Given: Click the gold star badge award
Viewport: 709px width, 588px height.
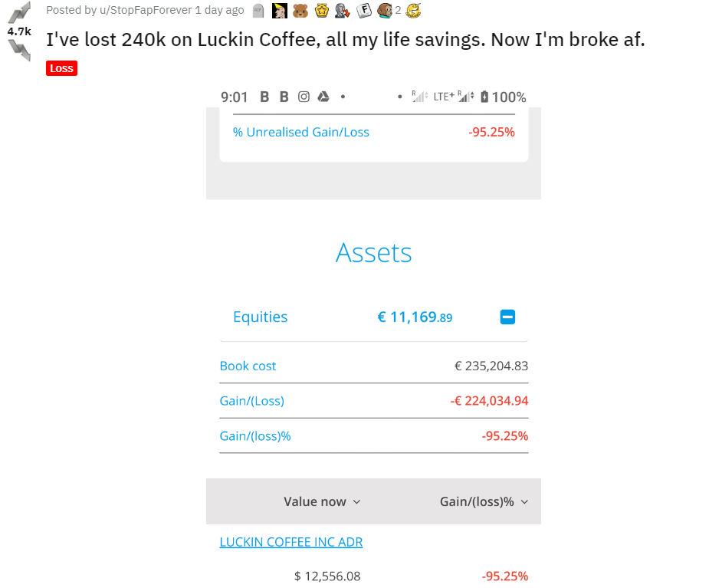Looking at the screenshot, I should (321, 11).
